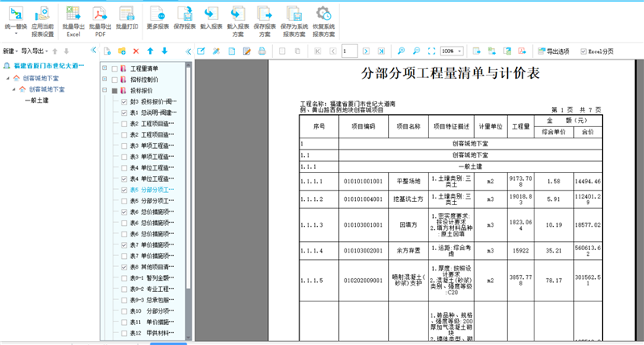Image resolution: width=644 pixels, height=345 pixels.
Task: Collapse the report list panel chevron
Action: coord(188,51)
